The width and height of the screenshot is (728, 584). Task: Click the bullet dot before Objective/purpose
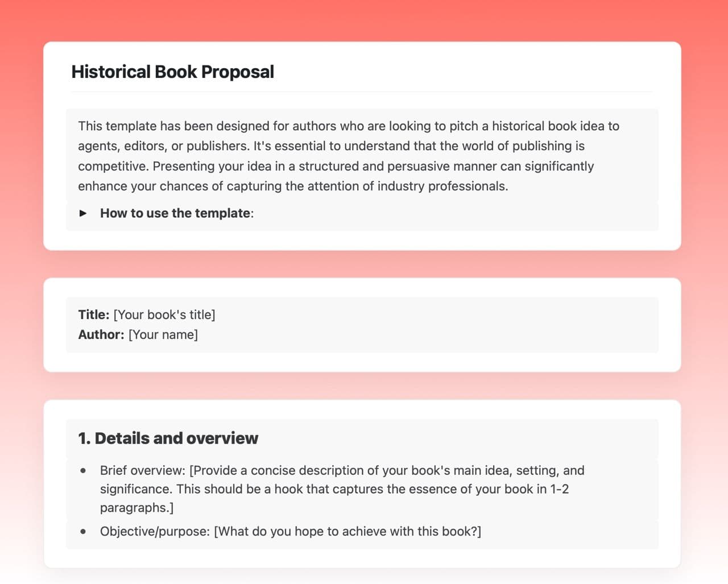84,532
